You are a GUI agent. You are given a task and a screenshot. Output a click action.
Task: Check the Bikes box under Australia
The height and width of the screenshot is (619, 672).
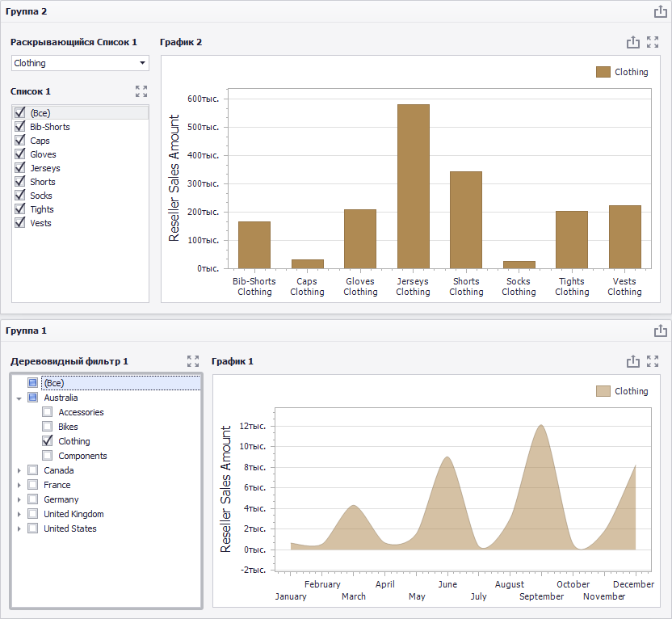tap(47, 427)
